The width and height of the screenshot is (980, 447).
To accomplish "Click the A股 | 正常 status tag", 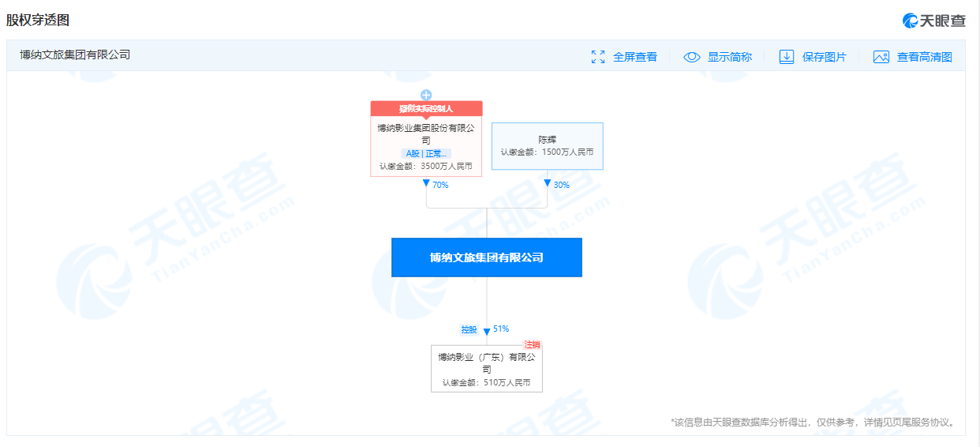I will (x=426, y=153).
